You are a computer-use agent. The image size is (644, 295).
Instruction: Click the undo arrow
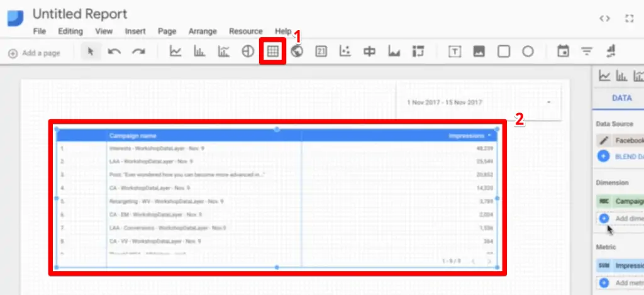coord(114,52)
